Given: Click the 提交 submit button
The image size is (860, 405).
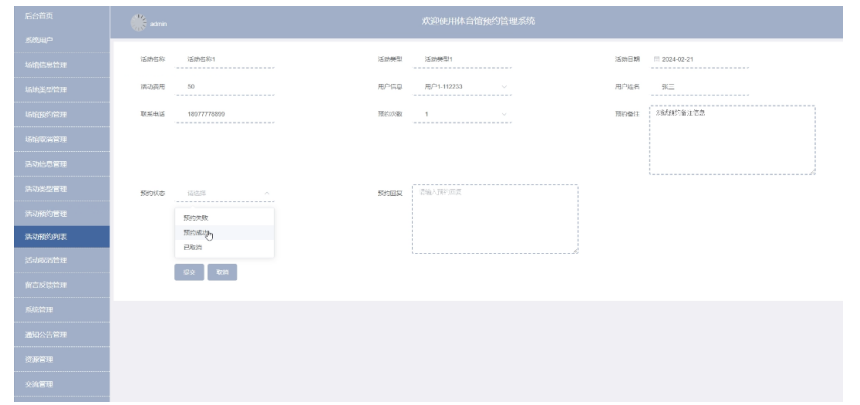Looking at the screenshot, I should [189, 272].
